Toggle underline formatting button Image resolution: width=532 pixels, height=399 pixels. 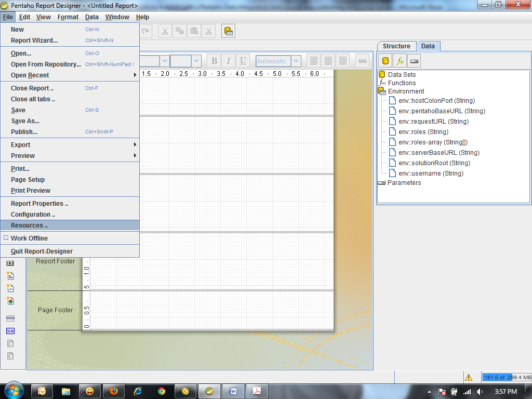click(x=243, y=61)
